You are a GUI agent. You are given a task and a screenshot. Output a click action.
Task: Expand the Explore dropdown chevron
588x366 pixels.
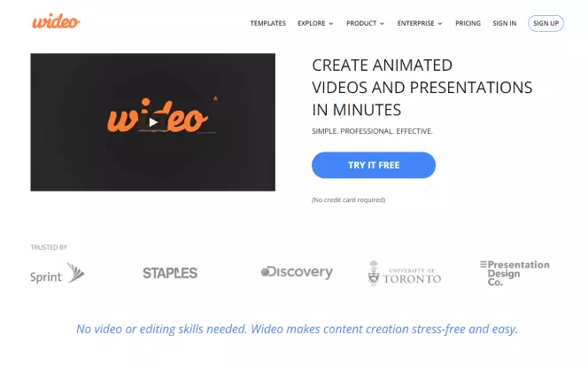point(331,24)
